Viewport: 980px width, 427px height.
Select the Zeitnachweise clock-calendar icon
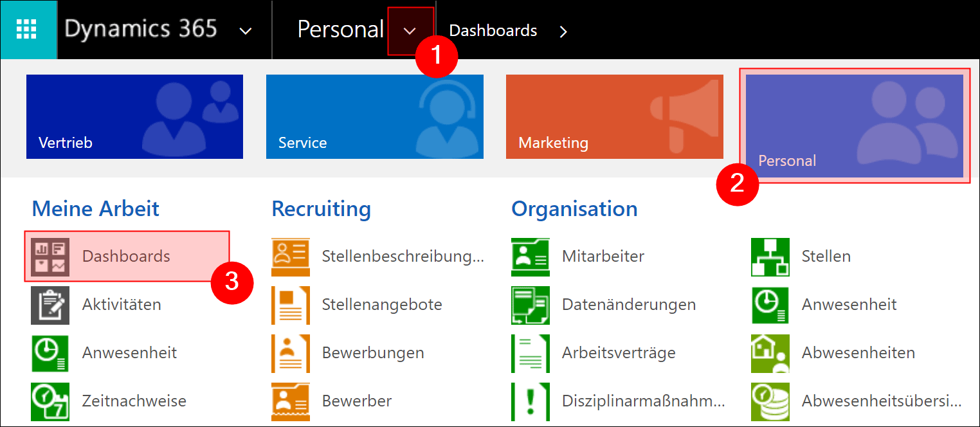(x=50, y=401)
